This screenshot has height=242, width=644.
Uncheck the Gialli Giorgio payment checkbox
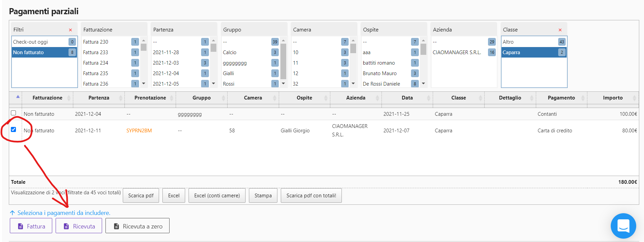(14, 130)
